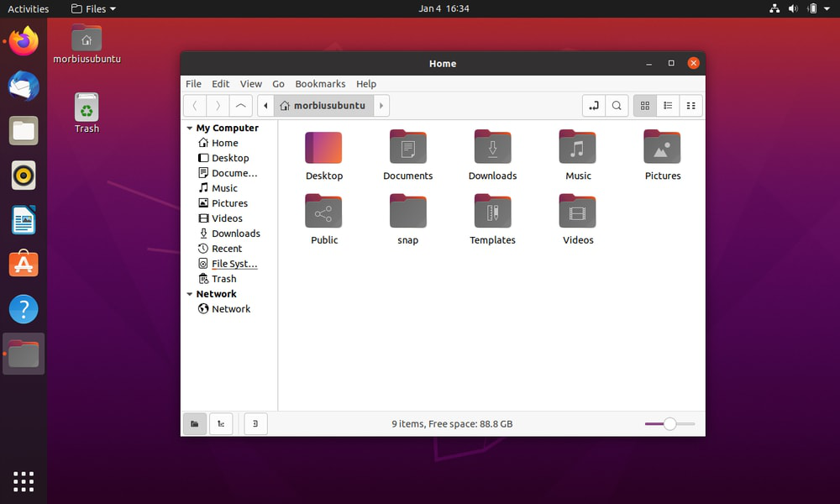840x504 pixels.
Task: Go forward using the forward arrow
Action: click(218, 106)
